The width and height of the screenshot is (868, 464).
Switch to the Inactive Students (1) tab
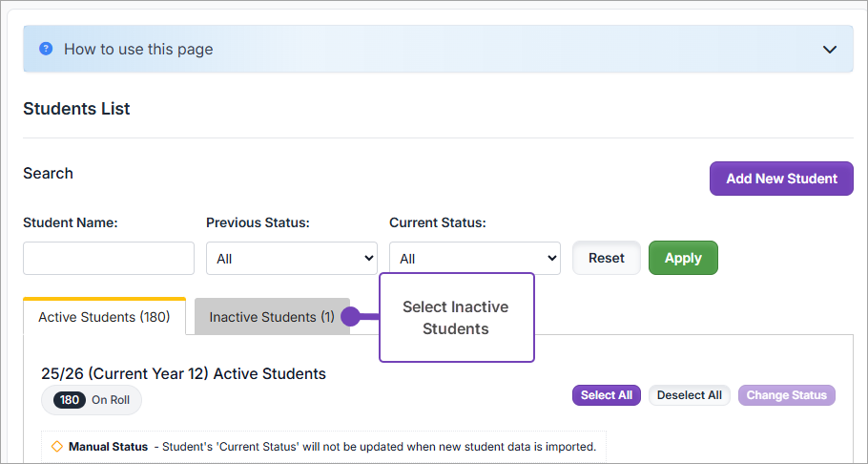(x=272, y=317)
